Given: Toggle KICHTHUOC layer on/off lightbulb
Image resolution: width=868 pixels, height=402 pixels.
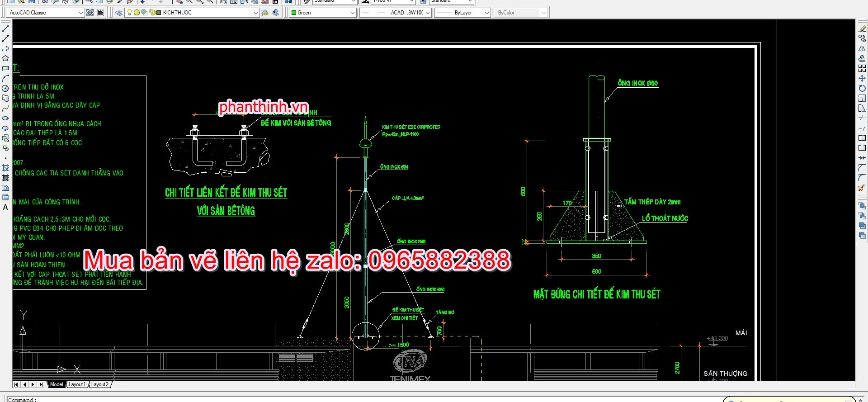Looking at the screenshot, I should [x=130, y=13].
